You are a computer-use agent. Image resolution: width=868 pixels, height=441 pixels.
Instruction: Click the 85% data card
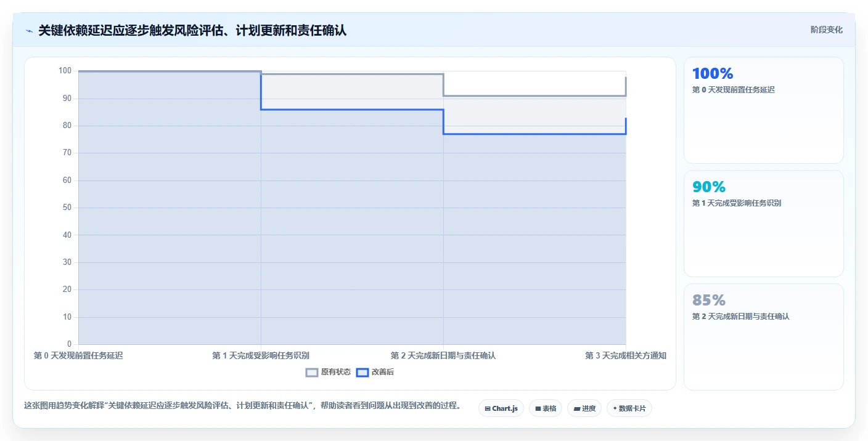(763, 337)
